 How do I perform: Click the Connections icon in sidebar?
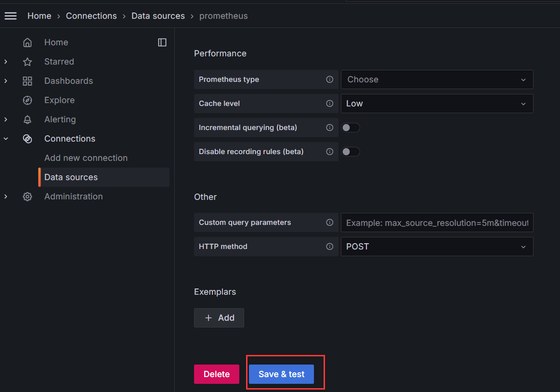pyautogui.click(x=27, y=139)
